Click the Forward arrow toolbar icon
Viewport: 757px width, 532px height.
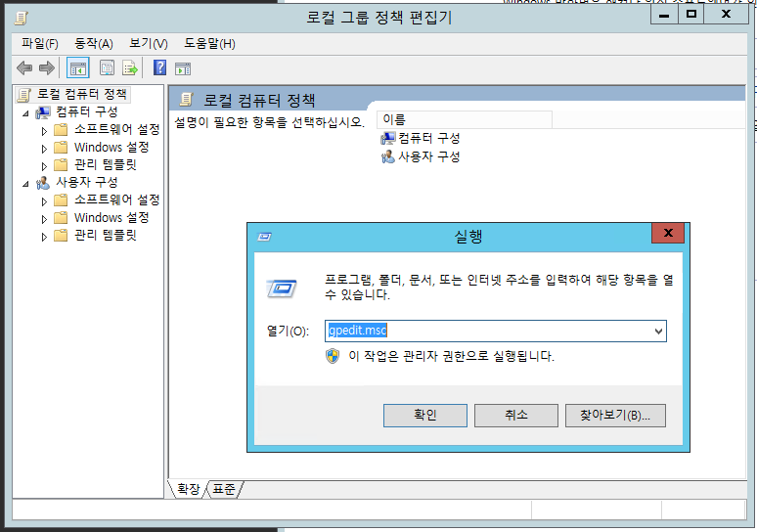point(47,68)
